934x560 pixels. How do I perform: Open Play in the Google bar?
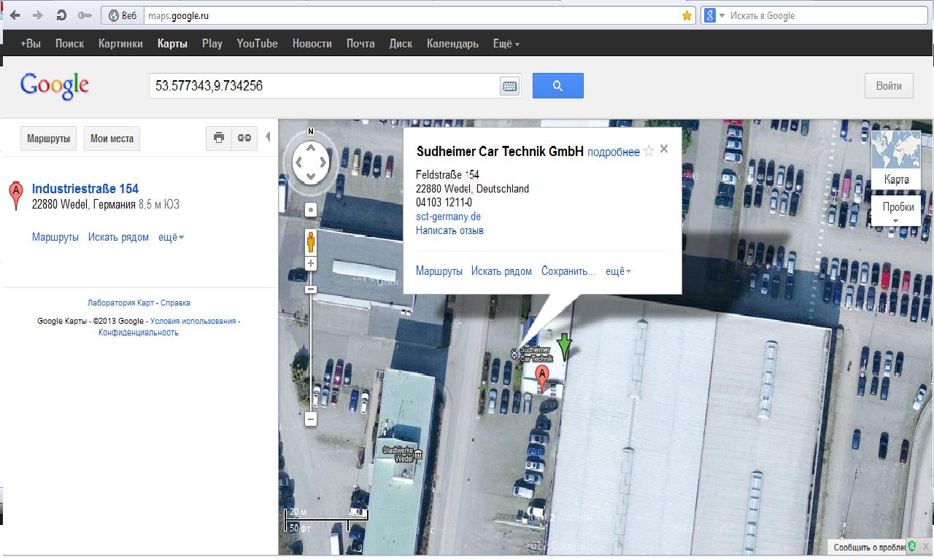[212, 44]
